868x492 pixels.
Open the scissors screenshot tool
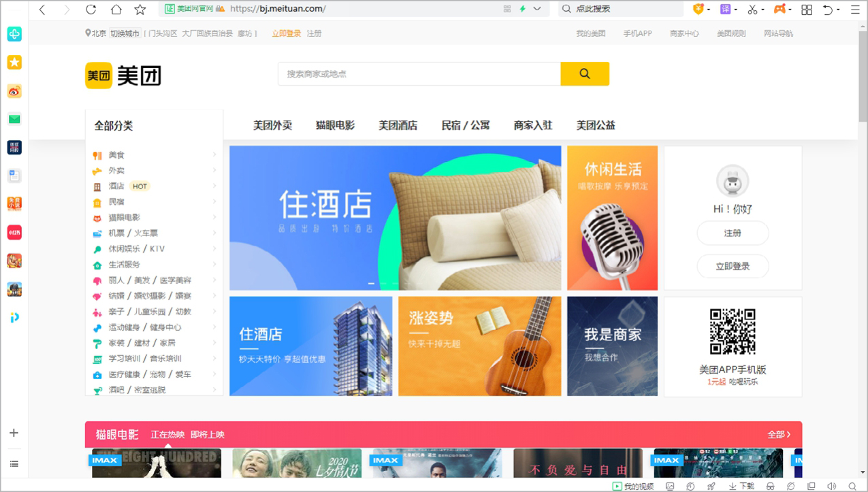pyautogui.click(x=752, y=10)
